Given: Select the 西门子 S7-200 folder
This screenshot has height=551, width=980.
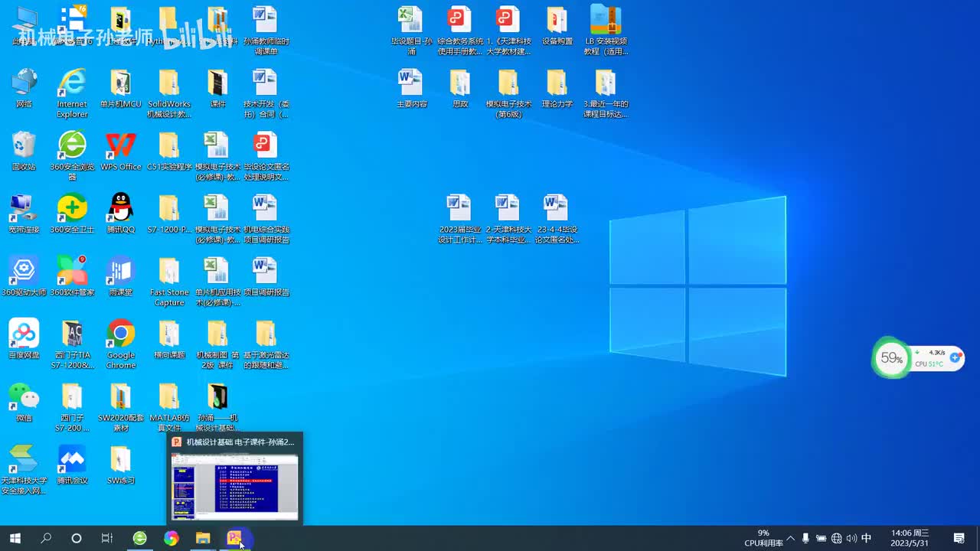Looking at the screenshot, I should 72,407.
